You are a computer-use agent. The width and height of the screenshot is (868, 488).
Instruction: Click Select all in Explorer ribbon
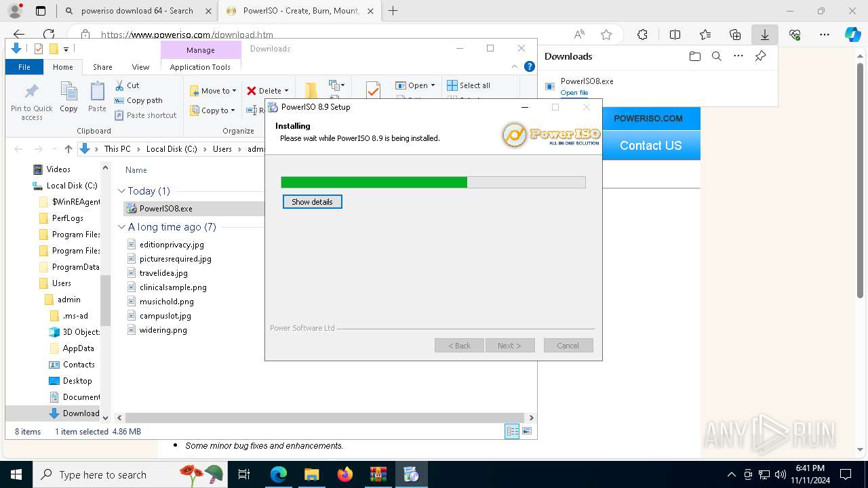point(469,85)
